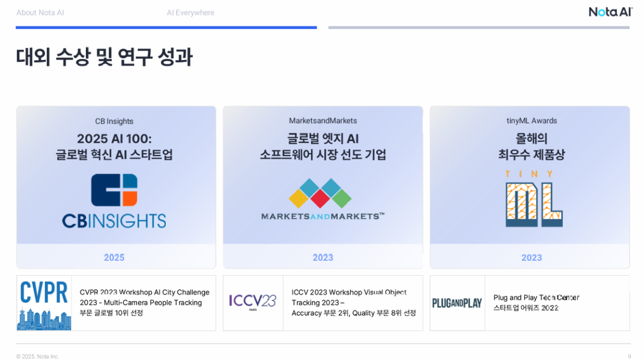Click the blue progress bar segment
This screenshot has width=644, height=361.
coord(166,27)
